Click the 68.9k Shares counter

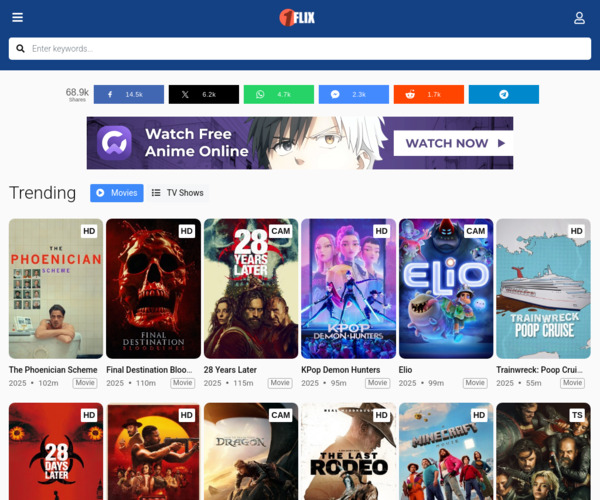point(77,94)
